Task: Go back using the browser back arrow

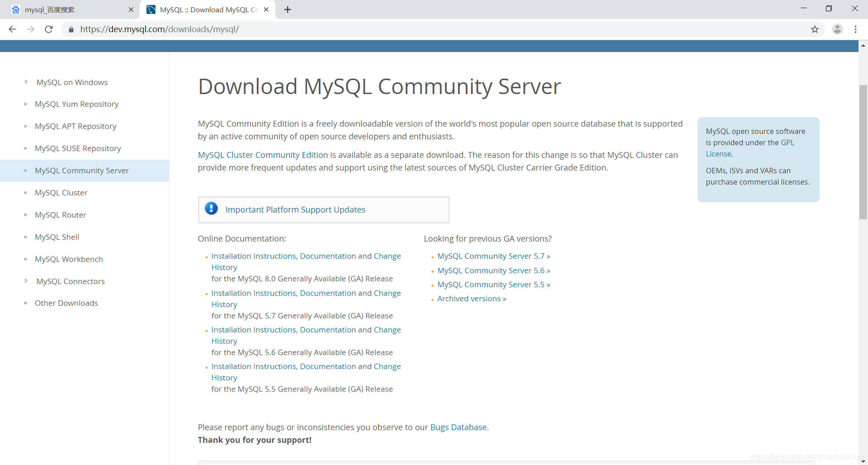Action: 13,29
